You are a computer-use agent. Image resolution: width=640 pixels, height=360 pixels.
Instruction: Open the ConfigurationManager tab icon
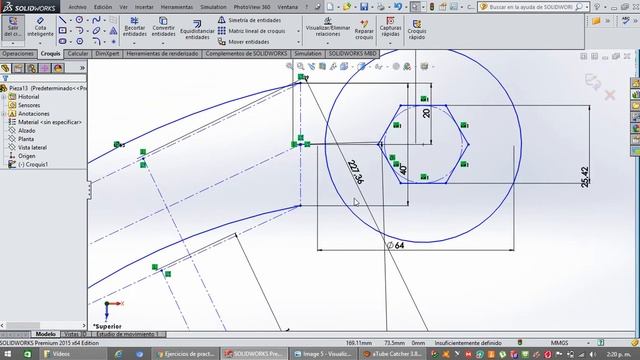tap(32, 68)
